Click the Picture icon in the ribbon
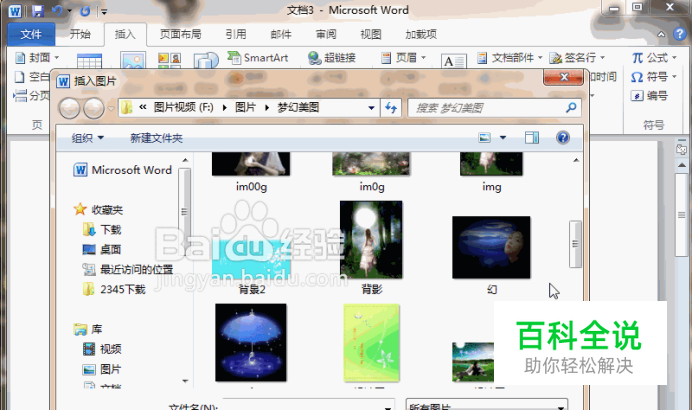This screenshot has width=692, height=410. (x=133, y=60)
